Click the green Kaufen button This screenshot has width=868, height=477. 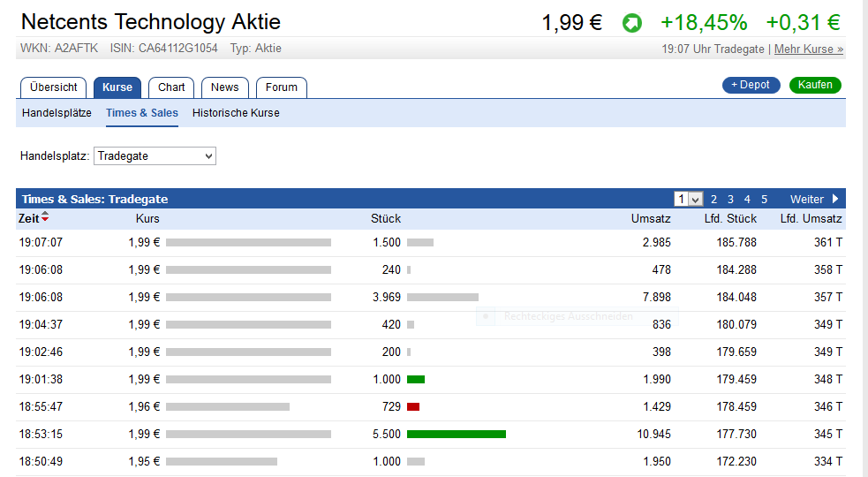coord(815,85)
